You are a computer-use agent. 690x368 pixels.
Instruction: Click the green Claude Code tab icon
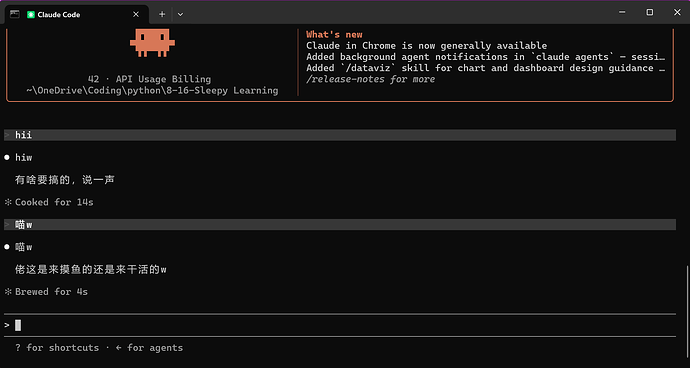tap(30, 15)
